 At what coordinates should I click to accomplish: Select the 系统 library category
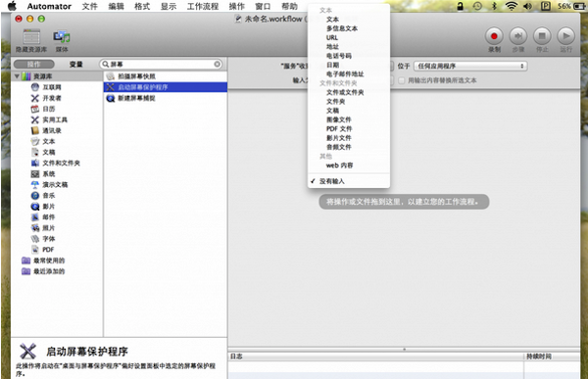pyautogui.click(x=48, y=174)
